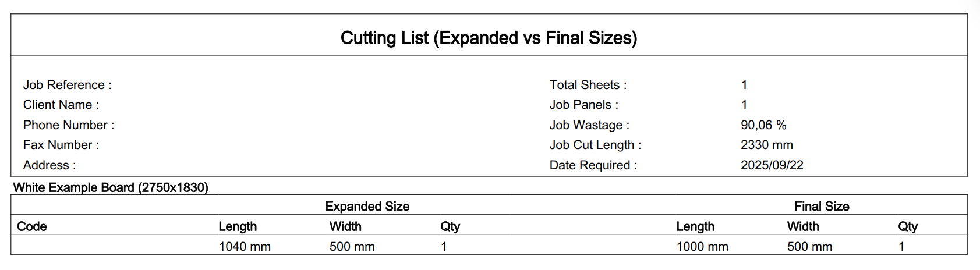Select the Date Required label
Viewport: 980px width, 270px height.
tap(593, 165)
